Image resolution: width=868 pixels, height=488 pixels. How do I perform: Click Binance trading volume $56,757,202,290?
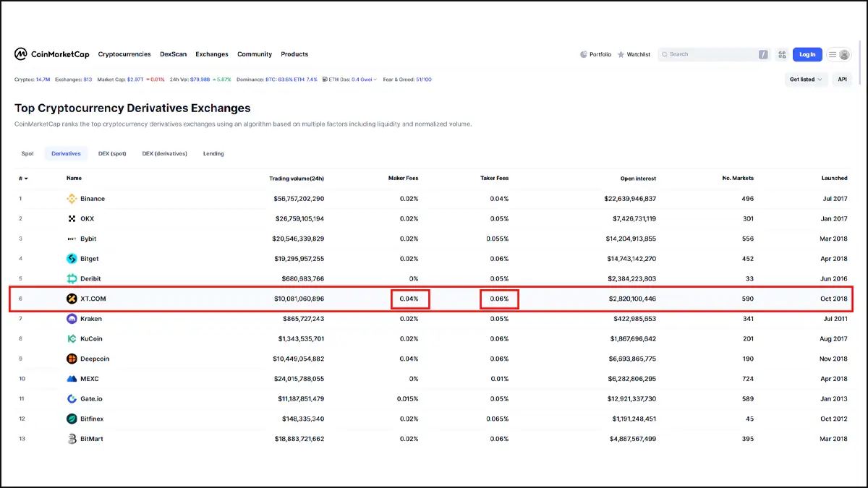coord(299,199)
